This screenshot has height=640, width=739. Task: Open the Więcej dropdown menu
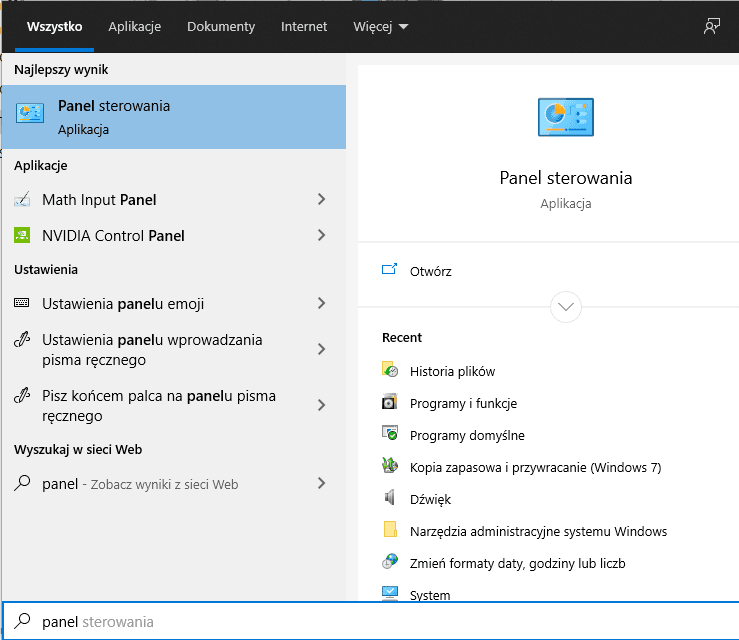pyautogui.click(x=380, y=26)
